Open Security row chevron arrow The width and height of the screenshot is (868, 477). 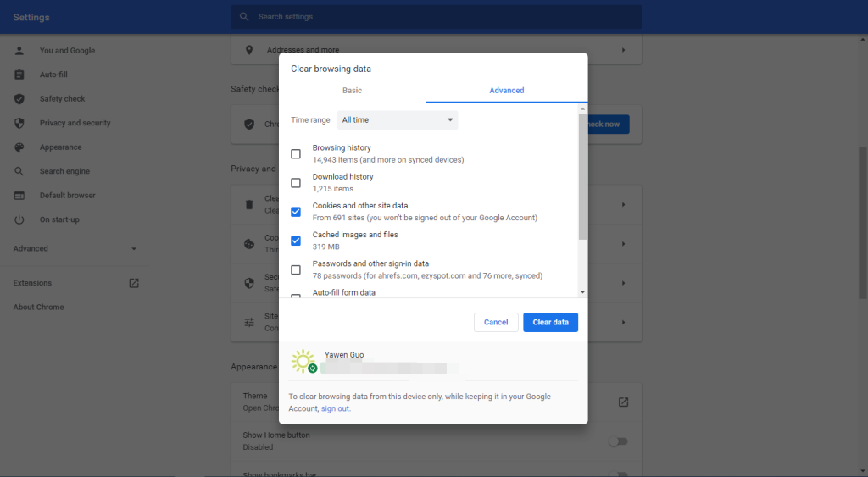(623, 283)
